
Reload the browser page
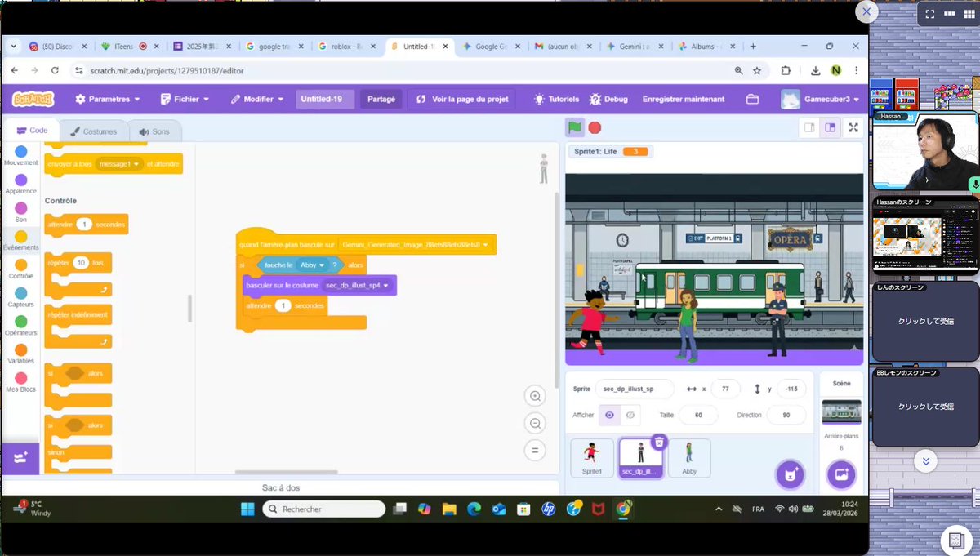[x=55, y=71]
